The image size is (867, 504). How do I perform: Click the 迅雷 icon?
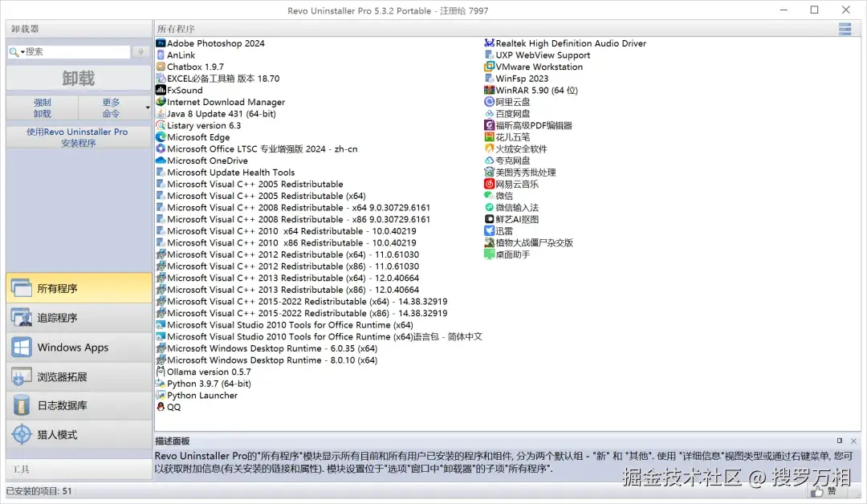coord(489,231)
